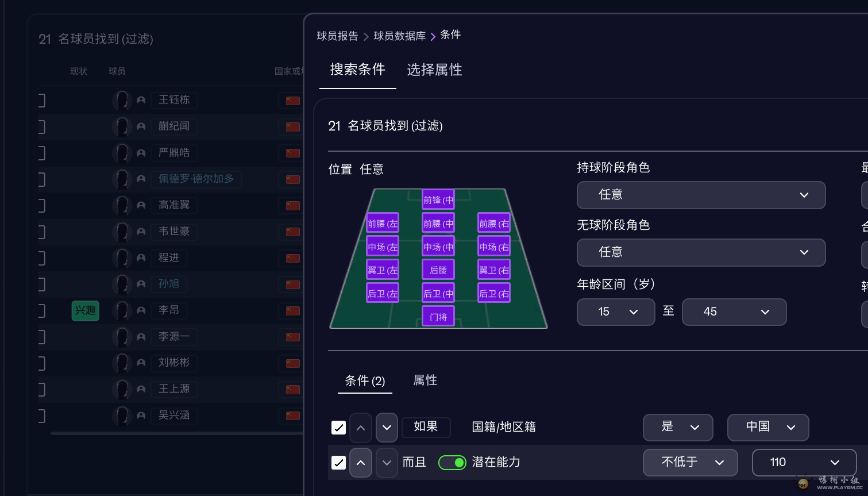Open the potential ability 110 value dropdown
Screen dimensions: 868x496
pyautogui.click(x=804, y=463)
